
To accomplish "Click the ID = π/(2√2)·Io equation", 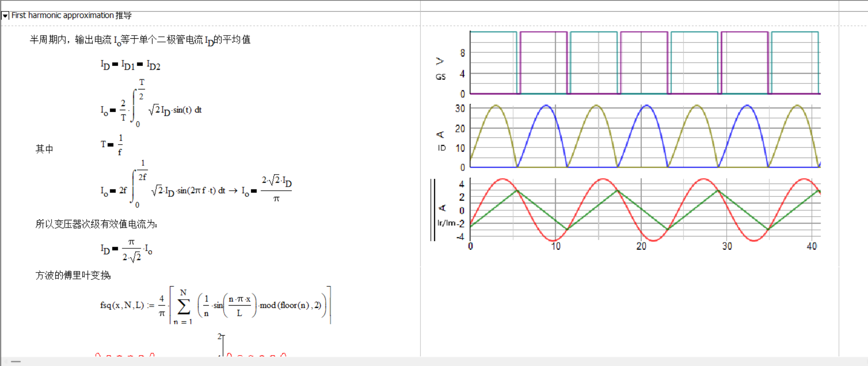I will pos(126,250).
